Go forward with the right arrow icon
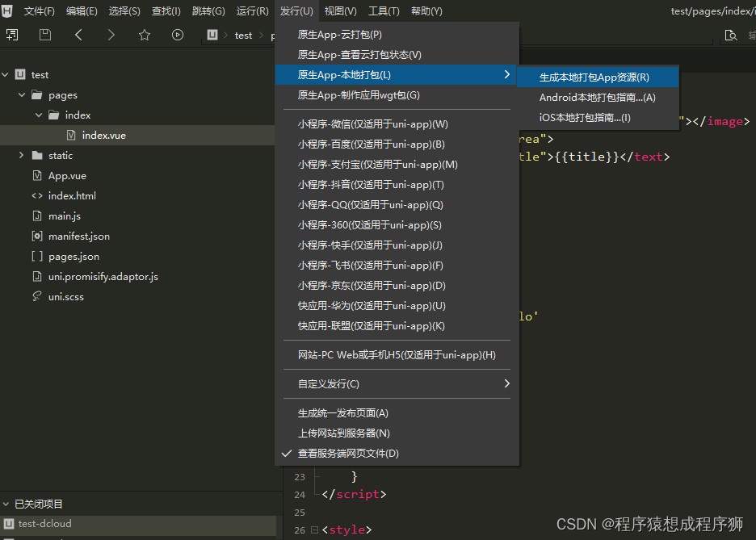756x540 pixels. pyautogui.click(x=111, y=35)
